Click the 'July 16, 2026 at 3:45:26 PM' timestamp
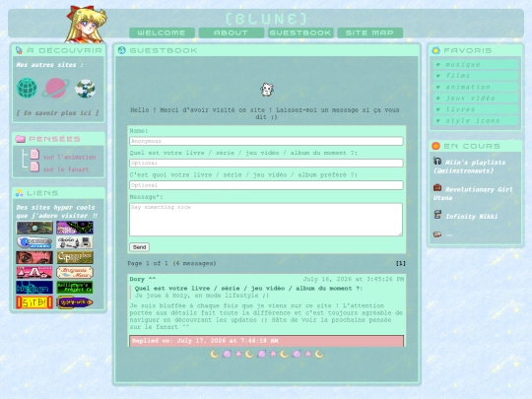 [354, 279]
